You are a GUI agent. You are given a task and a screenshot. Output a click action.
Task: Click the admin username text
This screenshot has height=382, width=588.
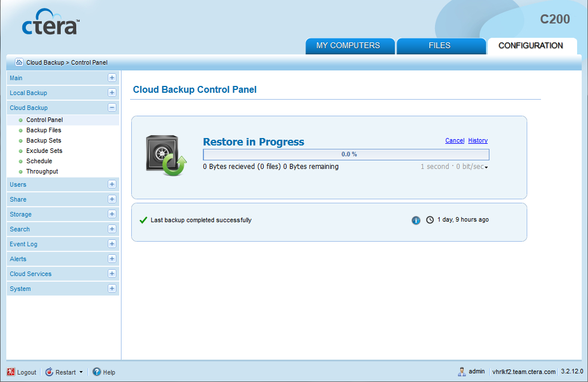tap(477, 372)
